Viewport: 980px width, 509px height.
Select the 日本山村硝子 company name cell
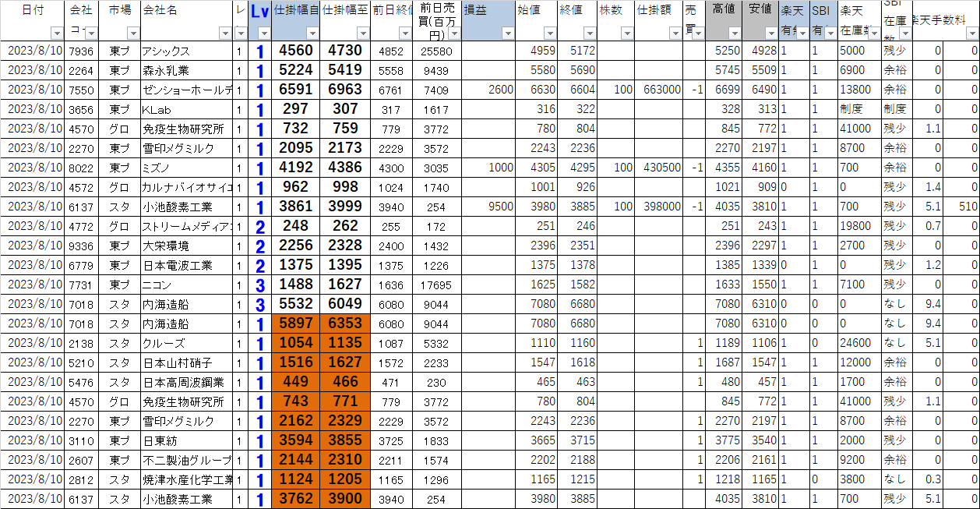tap(186, 362)
